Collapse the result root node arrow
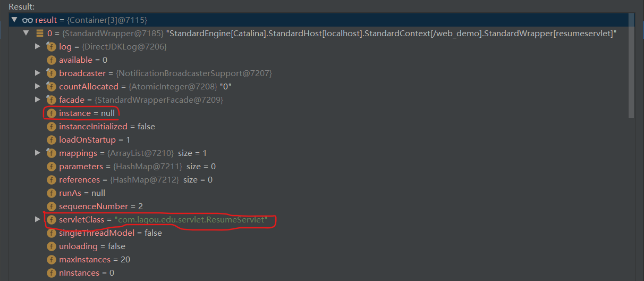644x281 pixels. coord(14,20)
